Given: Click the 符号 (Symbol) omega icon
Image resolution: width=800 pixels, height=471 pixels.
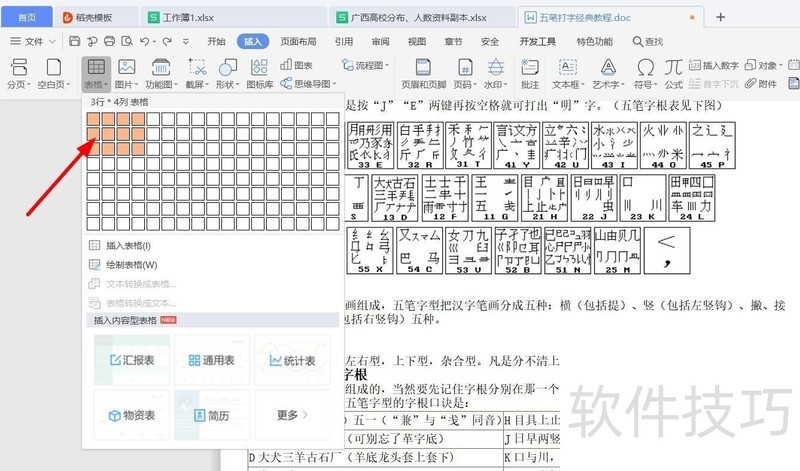Looking at the screenshot, I should pyautogui.click(x=646, y=67).
